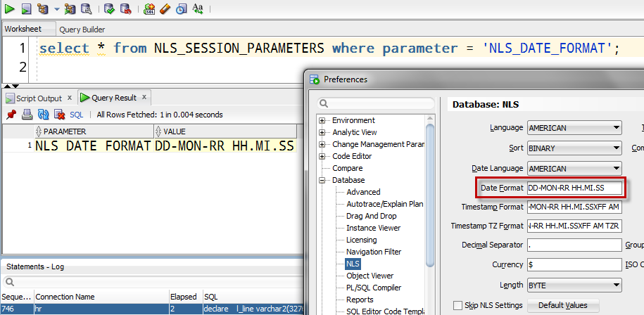Click the Explain Plan toolbar icon

(x=43, y=8)
